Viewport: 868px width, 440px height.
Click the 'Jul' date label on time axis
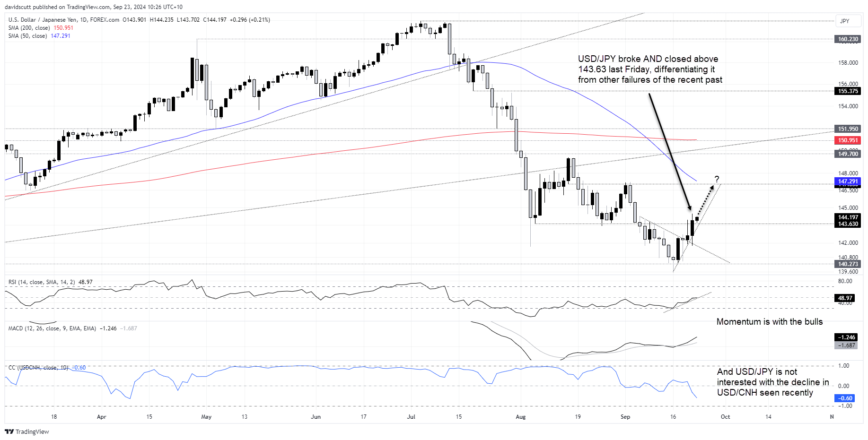(411, 417)
